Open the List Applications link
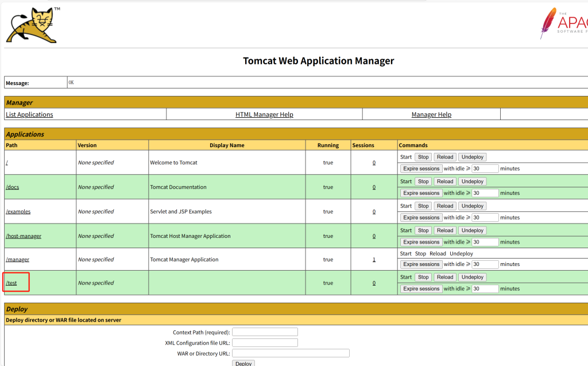Viewport: 588px width, 366px height. (29, 114)
